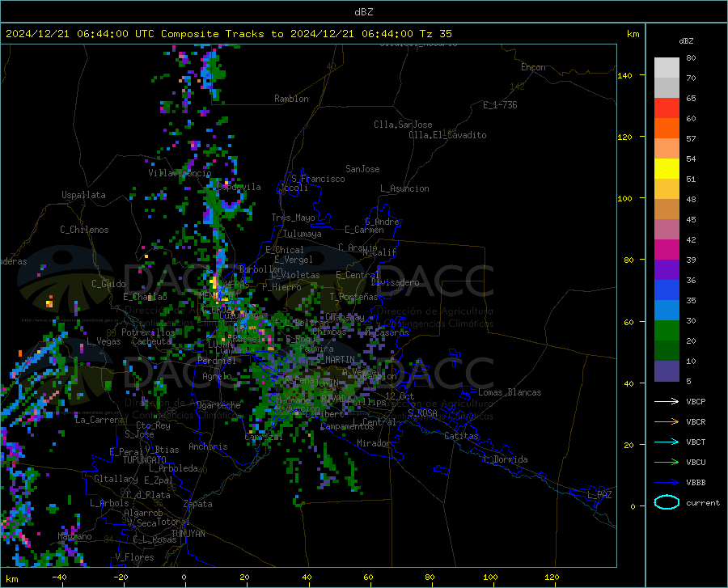Image resolution: width=728 pixels, height=588 pixels.
Task: Select the royal blue 35–36 dBZ swatch
Action: click(667, 290)
